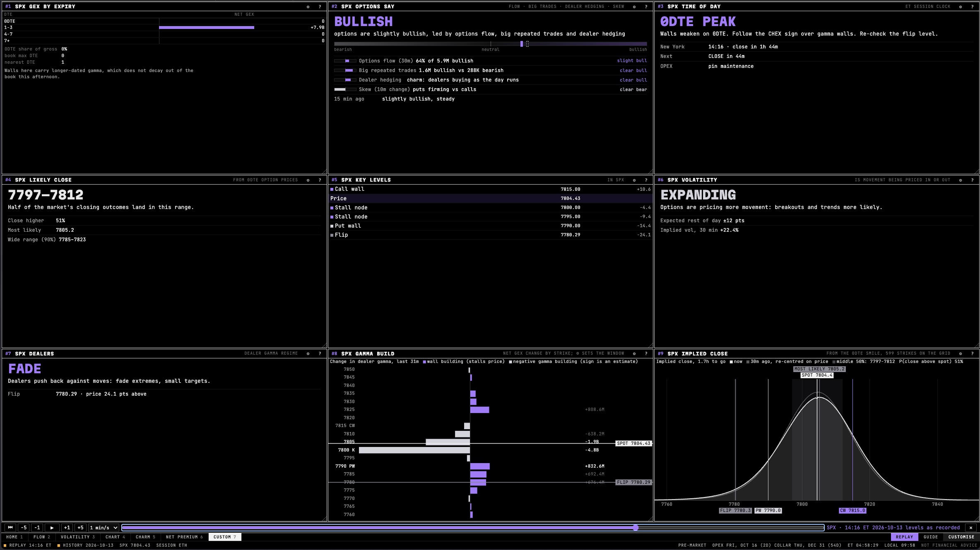Viewport: 980px width, 550px height.
Task: Show help for SPX Implied Close panel
Action: [972, 354]
